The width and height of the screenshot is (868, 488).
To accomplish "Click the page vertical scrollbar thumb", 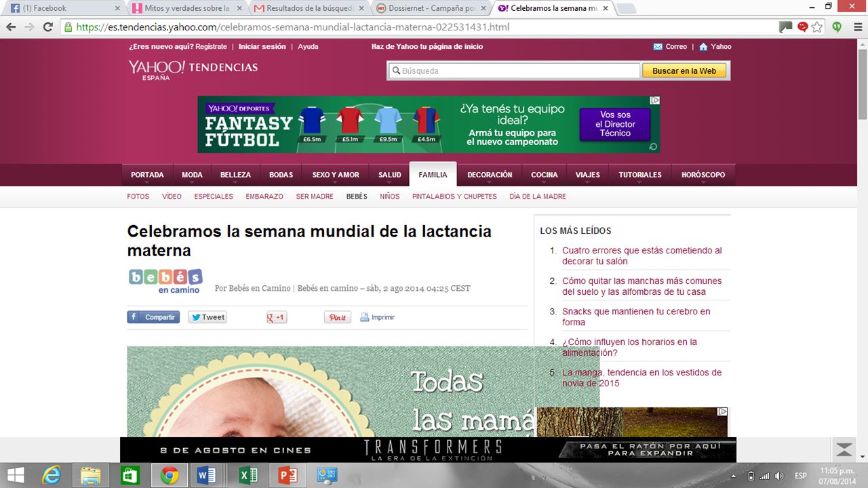I will [862, 83].
